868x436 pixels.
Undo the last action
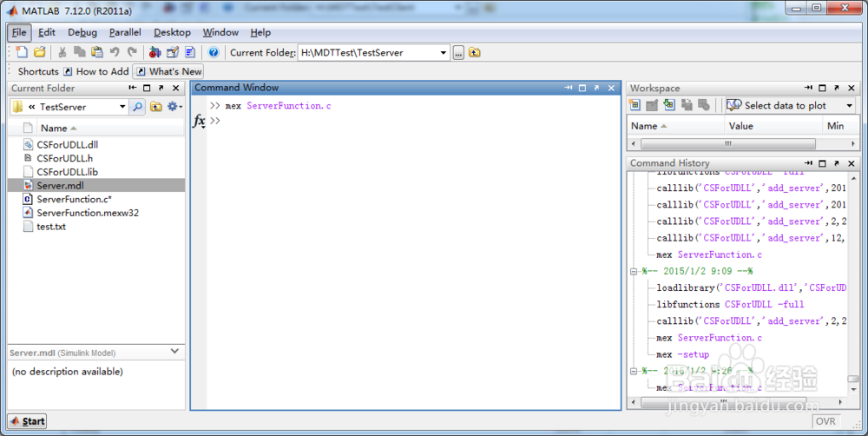tap(115, 52)
